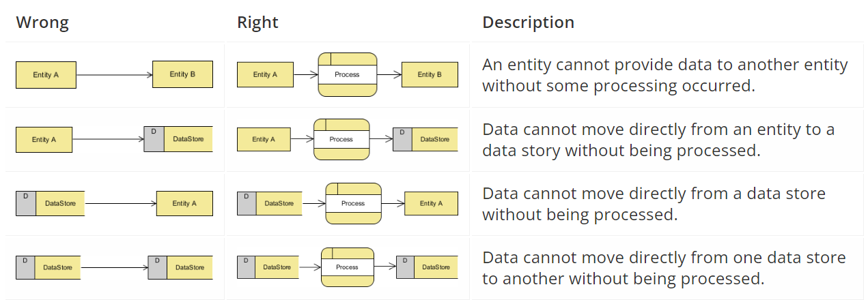
Task: Click the entity-to-entity description text
Action: click(665, 74)
